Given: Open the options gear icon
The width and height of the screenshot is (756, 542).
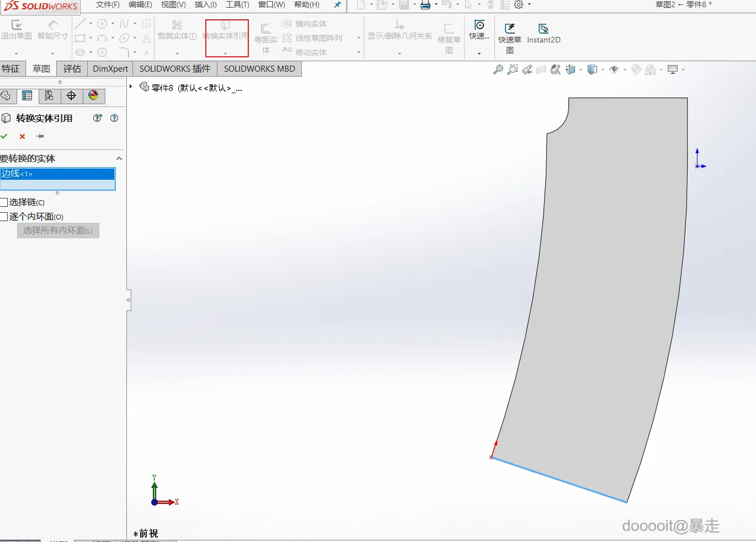Looking at the screenshot, I should pos(519,5).
